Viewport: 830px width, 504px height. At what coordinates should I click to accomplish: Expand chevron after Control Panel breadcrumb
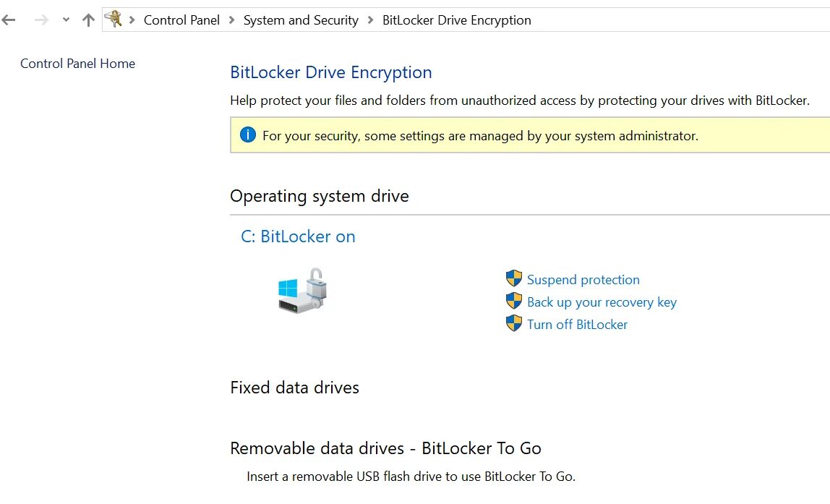point(231,20)
